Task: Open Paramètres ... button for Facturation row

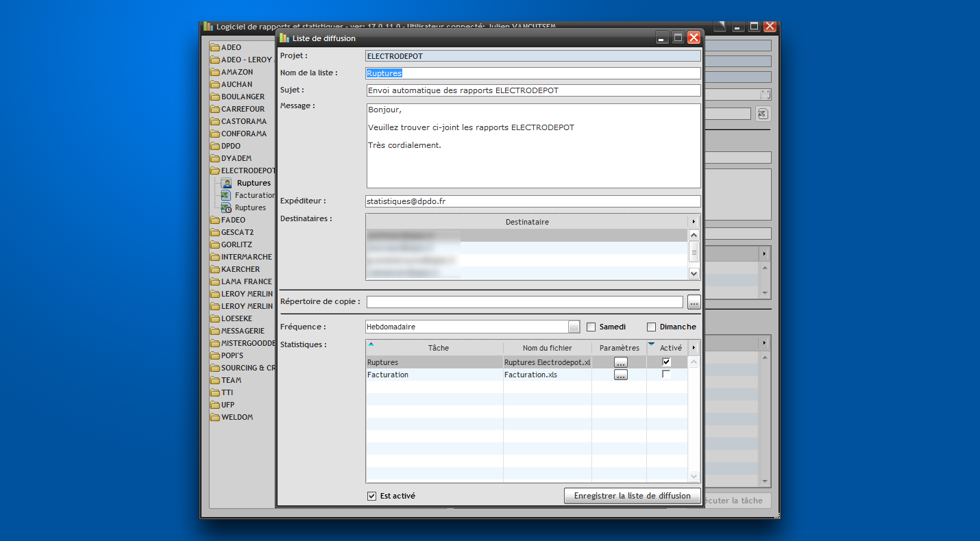Action: click(x=621, y=375)
